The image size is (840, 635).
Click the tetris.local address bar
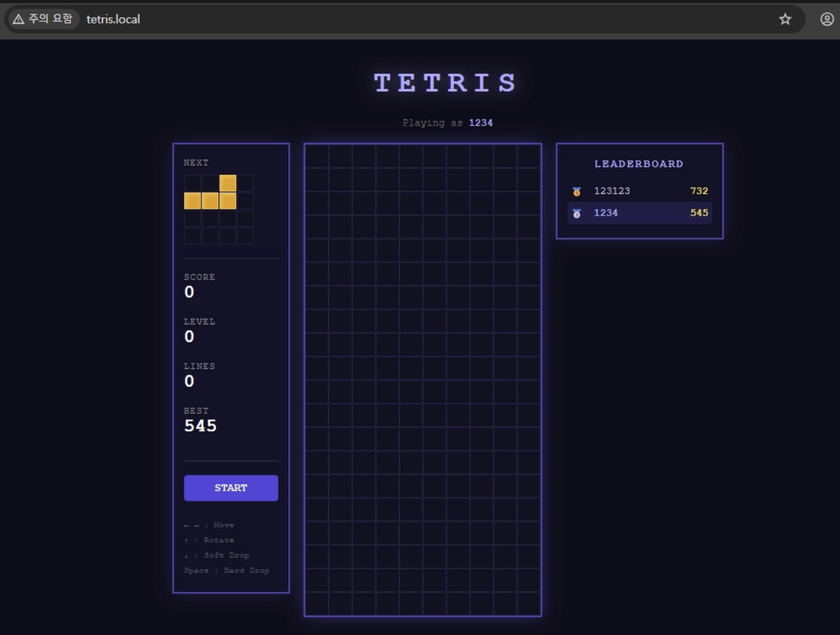pos(373,19)
